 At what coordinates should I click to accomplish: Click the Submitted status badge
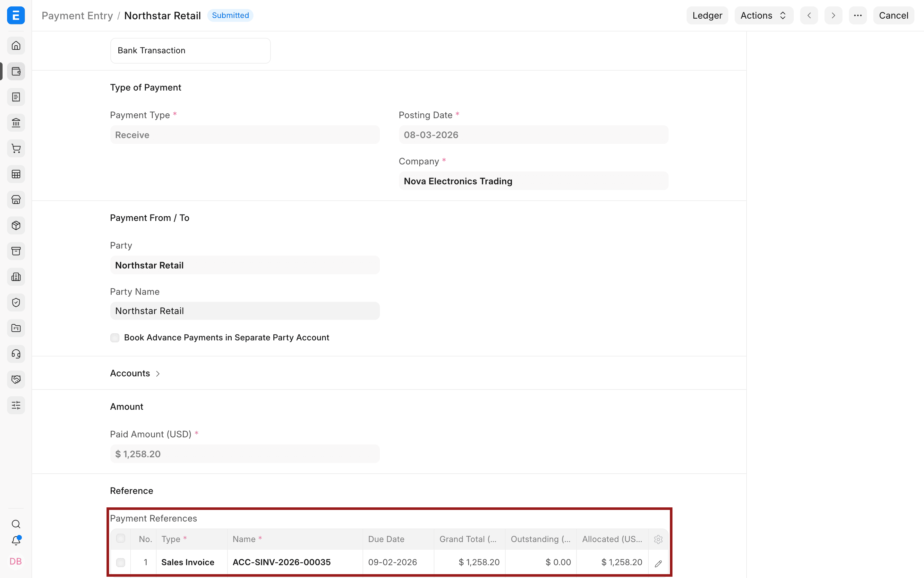click(230, 15)
